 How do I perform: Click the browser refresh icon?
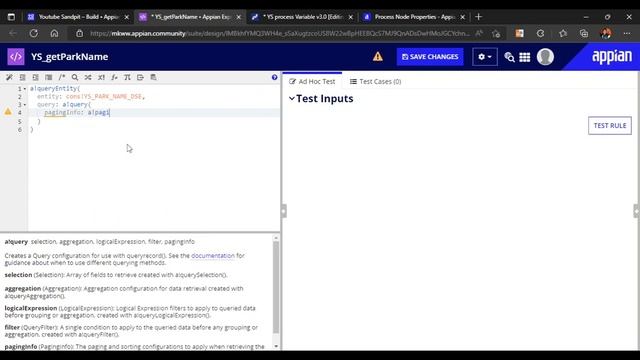coord(33,33)
